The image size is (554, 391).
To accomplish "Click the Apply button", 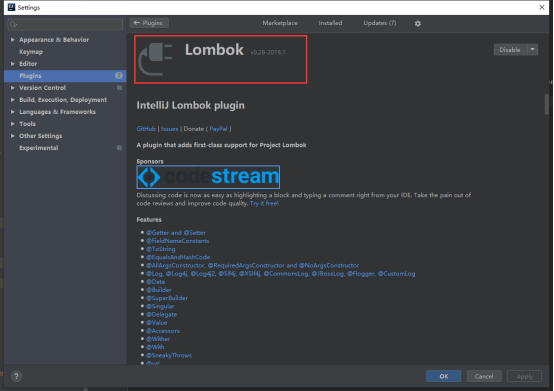I will point(524,376).
